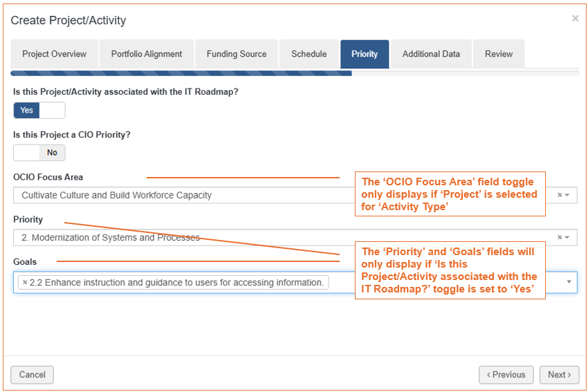Open the Portfolio Alignment tab
588x392 pixels.
147,54
